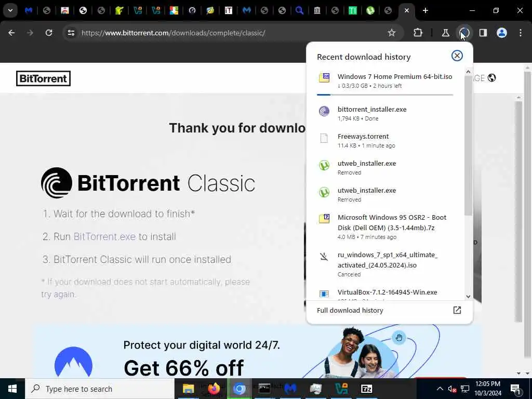Click the BitTorrent logo in page header
Viewport: 532px width, 399px height.
coord(44,78)
